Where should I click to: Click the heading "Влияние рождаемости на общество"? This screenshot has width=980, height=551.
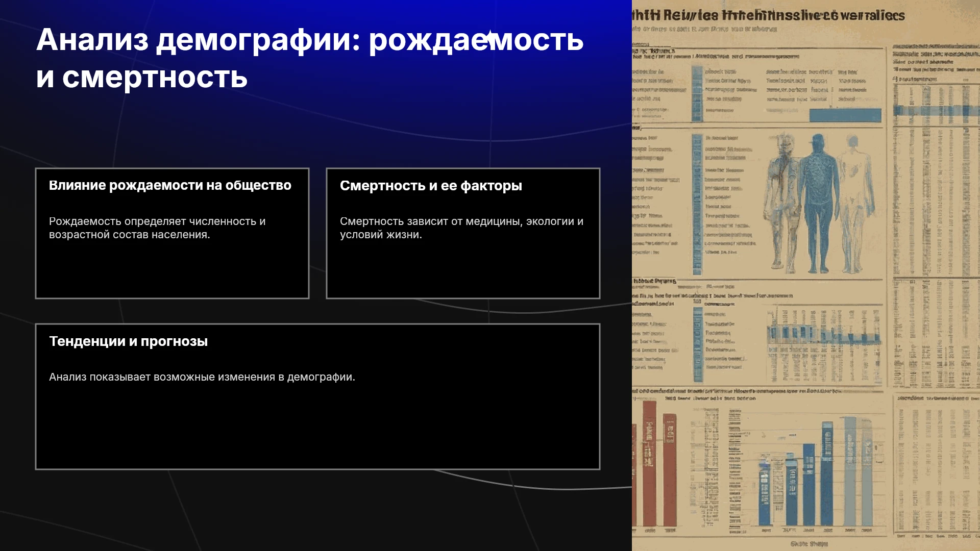170,185
